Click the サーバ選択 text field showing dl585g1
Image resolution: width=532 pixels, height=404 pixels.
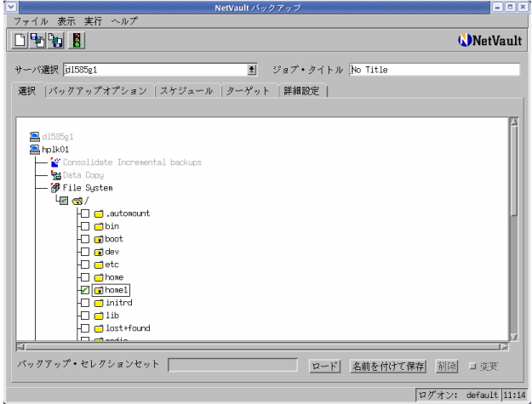coord(156,70)
